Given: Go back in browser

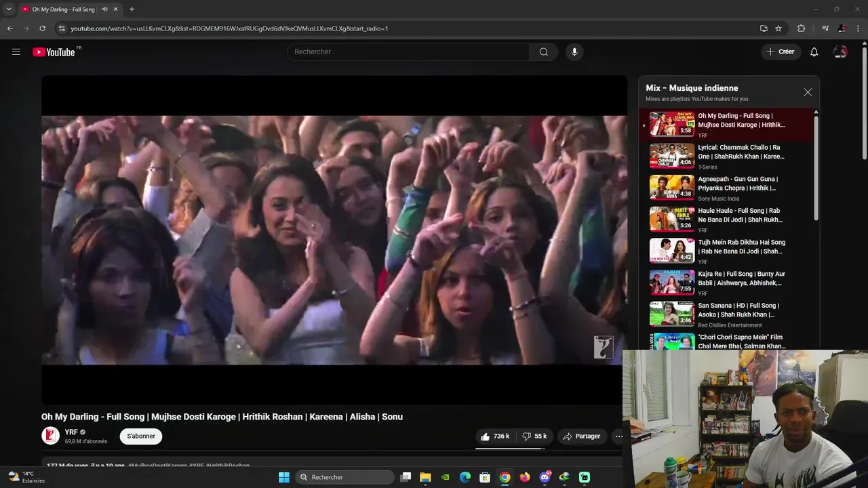Looking at the screenshot, I should [9, 28].
